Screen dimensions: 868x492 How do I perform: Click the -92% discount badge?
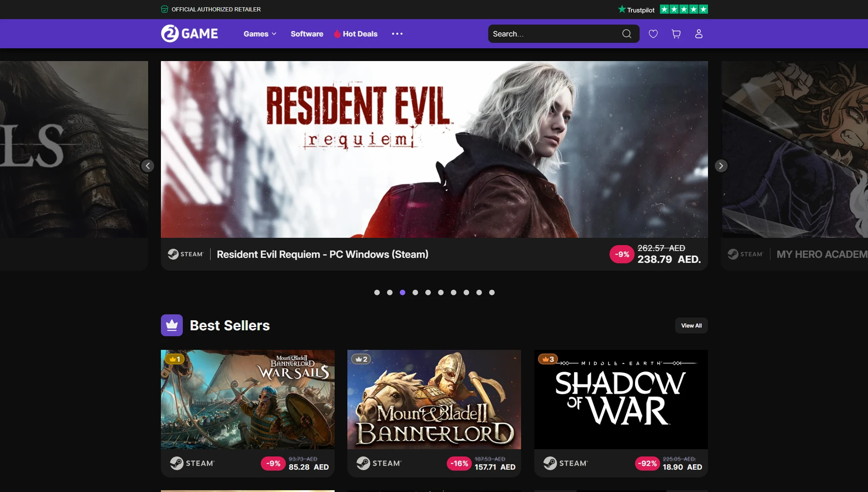coord(647,463)
